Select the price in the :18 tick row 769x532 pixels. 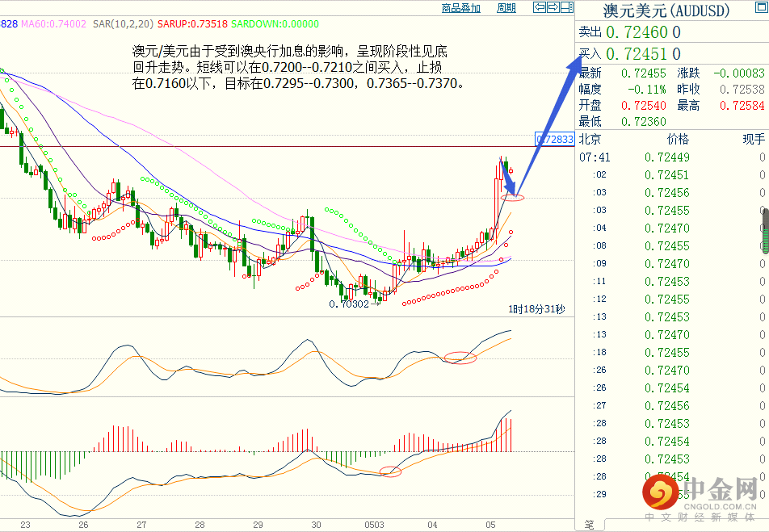667,353
